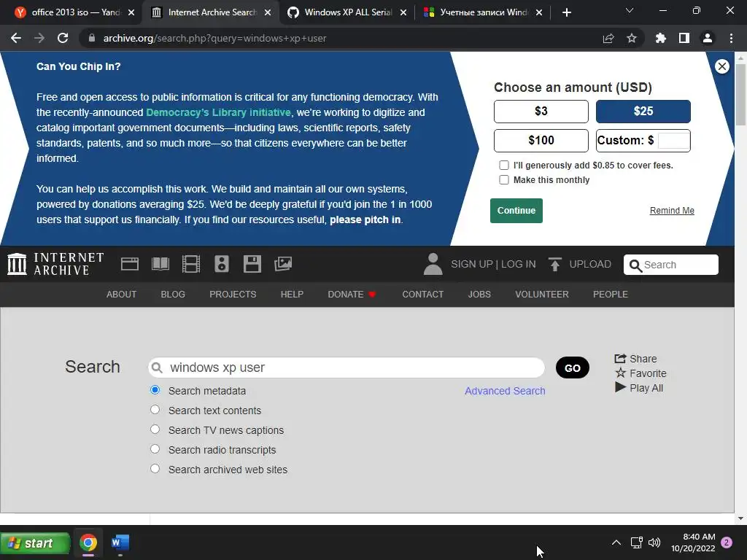The image size is (747, 560).
Task: Check Make this monthly box
Action: point(503,180)
